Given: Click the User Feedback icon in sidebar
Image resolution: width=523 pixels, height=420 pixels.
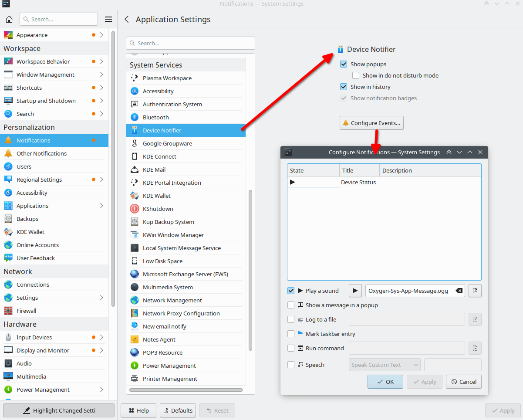Looking at the screenshot, I should 8,258.
